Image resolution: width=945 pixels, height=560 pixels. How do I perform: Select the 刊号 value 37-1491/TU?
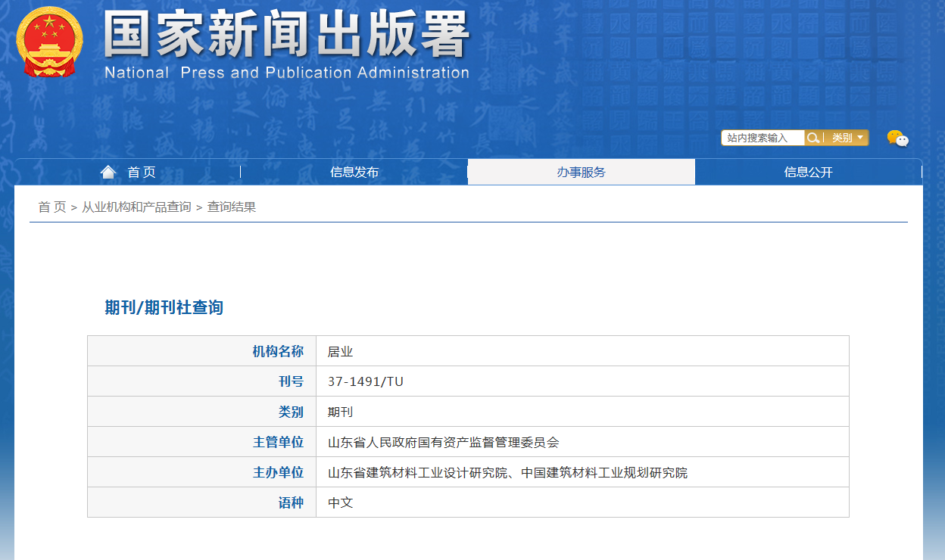coord(364,381)
